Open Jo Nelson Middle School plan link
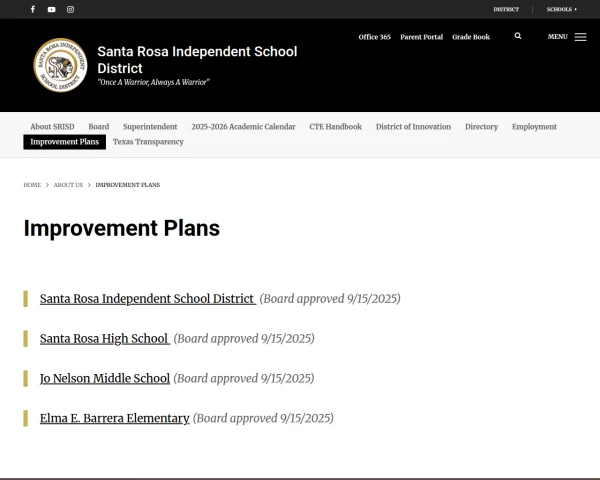This screenshot has height=480, width=600. [105, 378]
